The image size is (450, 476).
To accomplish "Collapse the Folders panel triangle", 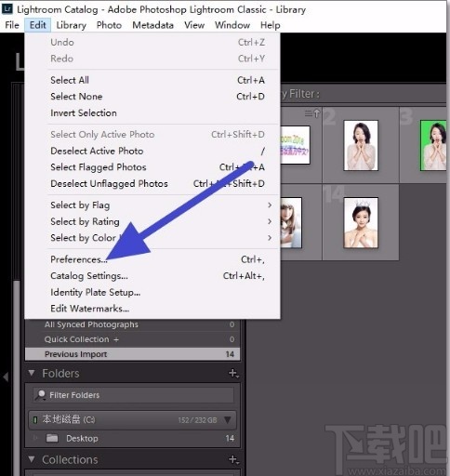I will pyautogui.click(x=32, y=373).
